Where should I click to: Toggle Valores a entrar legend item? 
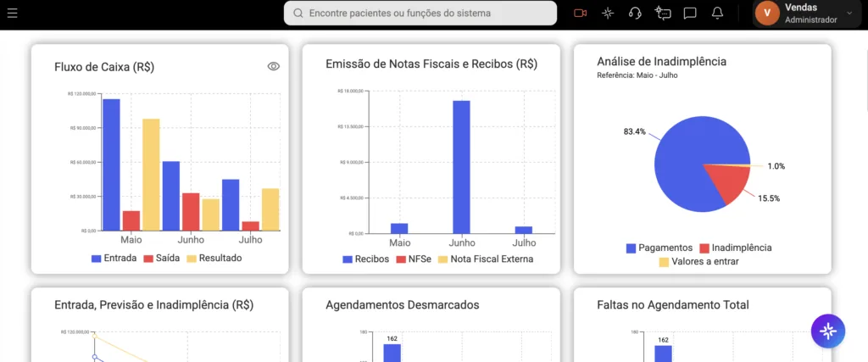point(698,262)
